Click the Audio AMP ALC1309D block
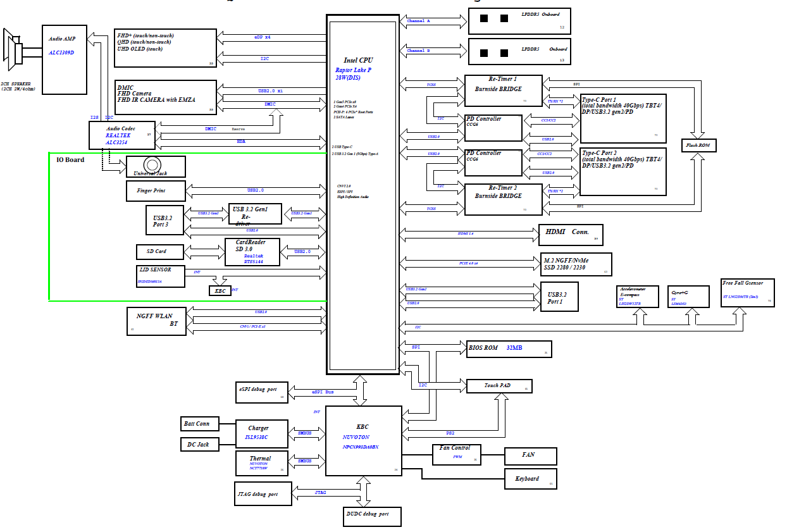This screenshot has width=787, height=532. pyautogui.click(x=64, y=59)
